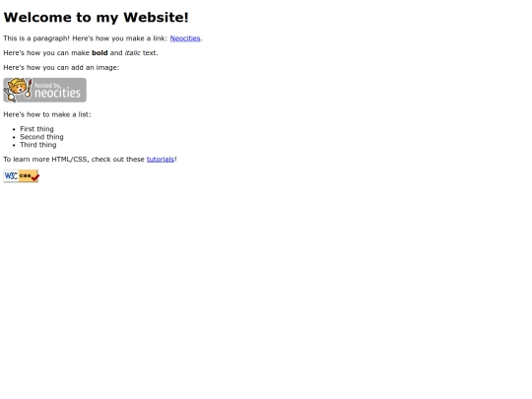Viewport: 532px width, 399px height.
Task: Select the 'Third thing' list item
Action: tap(38, 145)
